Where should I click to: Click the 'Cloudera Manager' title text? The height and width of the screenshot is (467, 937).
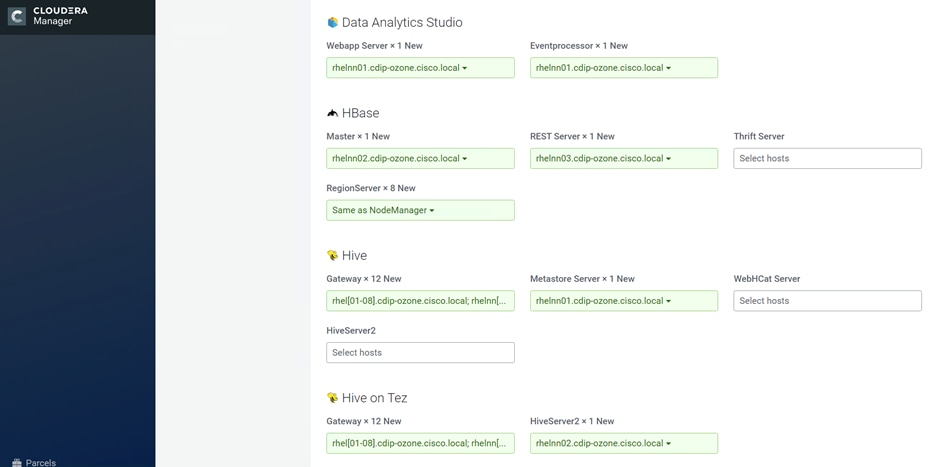(60, 16)
